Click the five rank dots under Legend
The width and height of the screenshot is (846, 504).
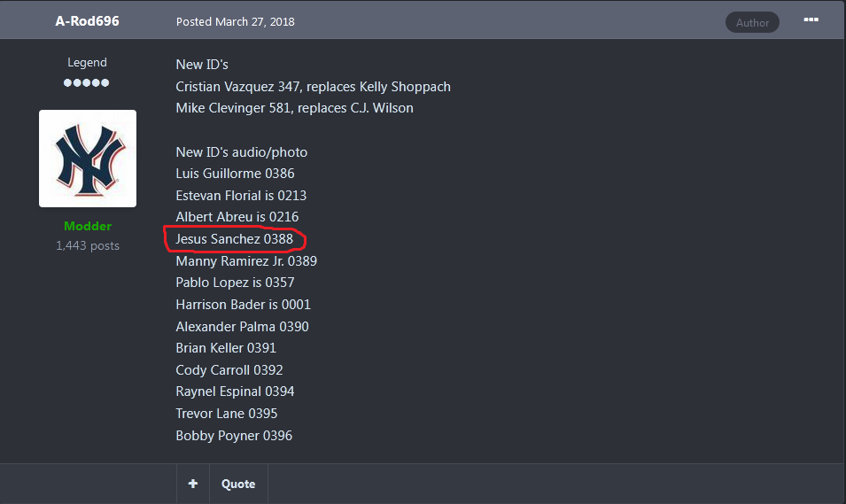point(86,82)
